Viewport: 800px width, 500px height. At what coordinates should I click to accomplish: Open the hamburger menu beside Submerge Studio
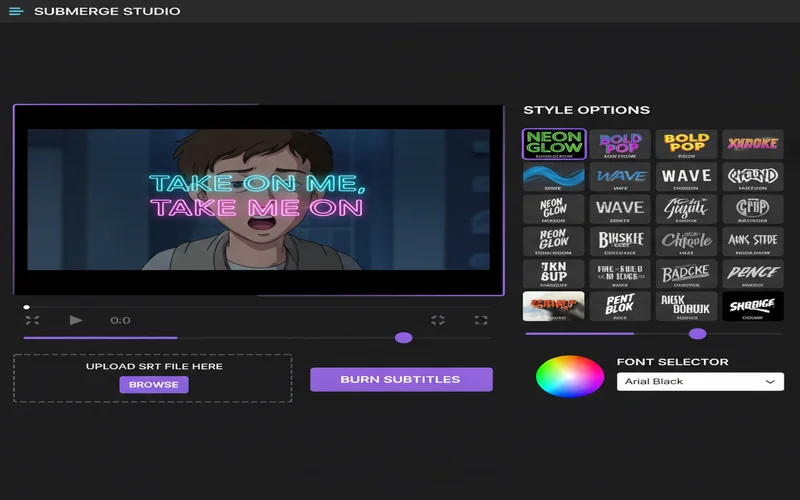tap(16, 11)
